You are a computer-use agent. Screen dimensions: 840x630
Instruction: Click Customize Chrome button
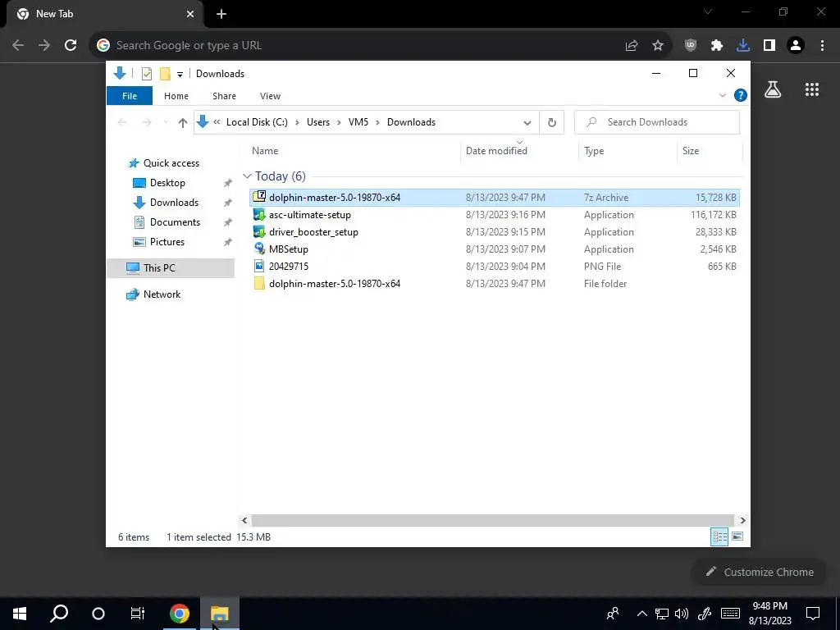760,572
